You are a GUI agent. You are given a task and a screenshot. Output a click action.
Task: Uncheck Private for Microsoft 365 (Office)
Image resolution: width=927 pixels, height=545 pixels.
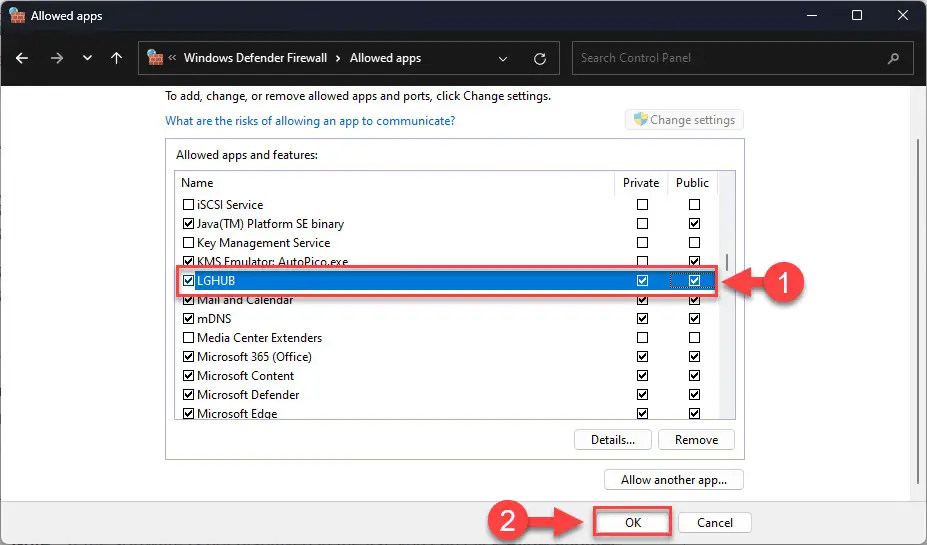pos(642,356)
